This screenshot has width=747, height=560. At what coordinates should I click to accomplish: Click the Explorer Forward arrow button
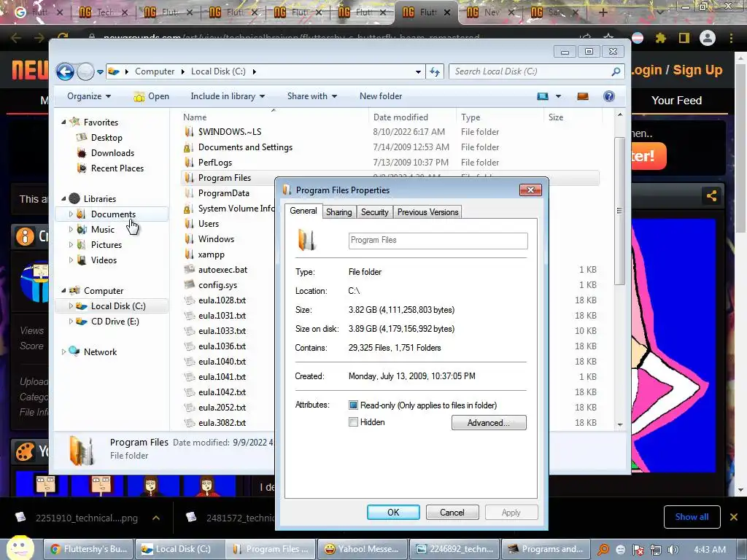point(85,72)
